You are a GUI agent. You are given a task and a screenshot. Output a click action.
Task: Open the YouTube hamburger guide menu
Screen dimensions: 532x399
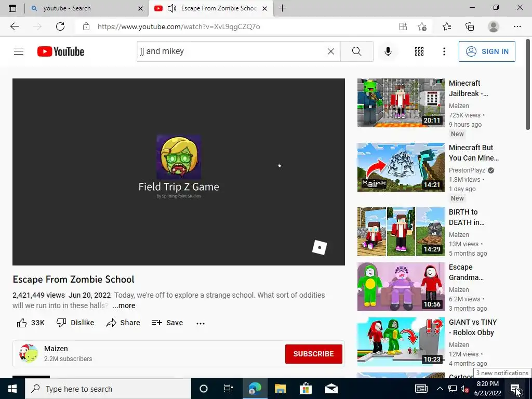point(19,51)
